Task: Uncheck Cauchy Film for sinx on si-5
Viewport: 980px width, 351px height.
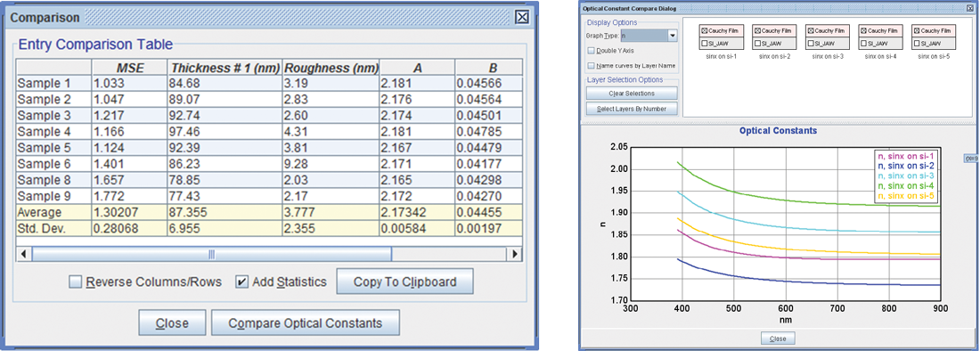Action: pyautogui.click(x=919, y=30)
